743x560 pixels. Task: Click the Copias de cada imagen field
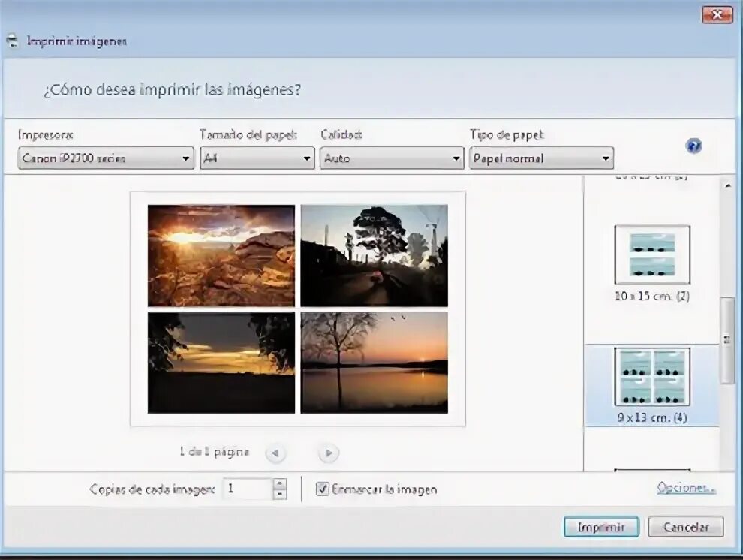pos(248,489)
